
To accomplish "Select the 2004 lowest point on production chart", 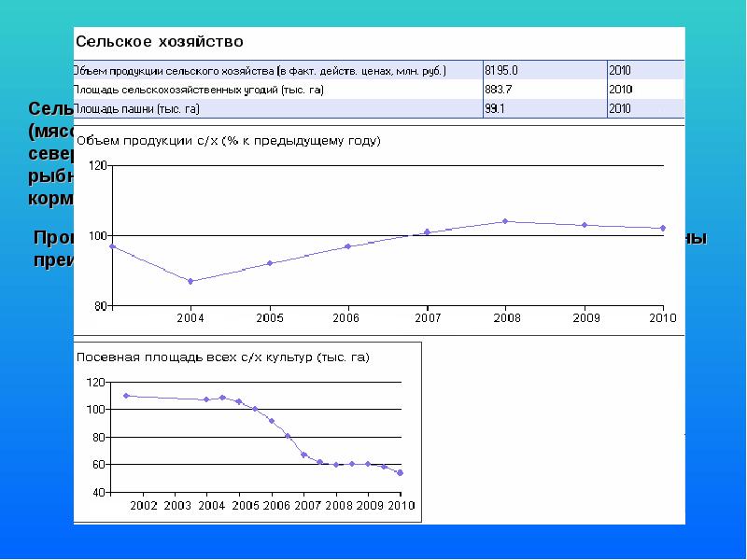I will click(190, 281).
